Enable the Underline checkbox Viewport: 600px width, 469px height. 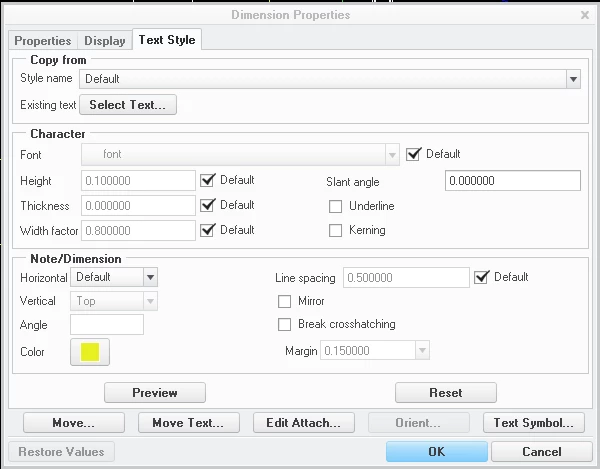coord(336,207)
